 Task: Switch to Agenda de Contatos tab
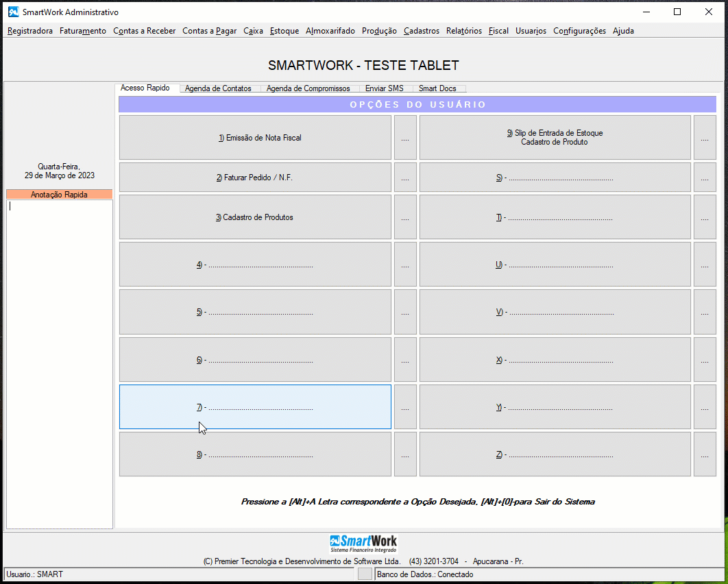218,88
